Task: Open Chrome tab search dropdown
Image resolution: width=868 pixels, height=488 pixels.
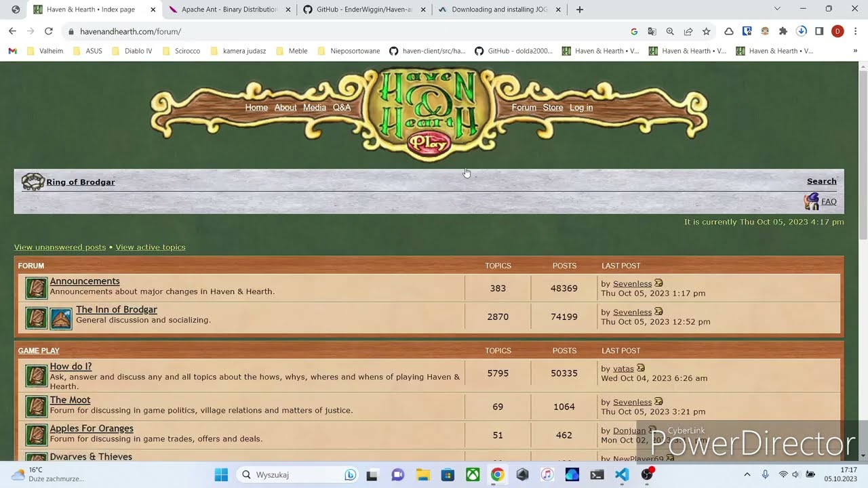Action: click(x=777, y=9)
